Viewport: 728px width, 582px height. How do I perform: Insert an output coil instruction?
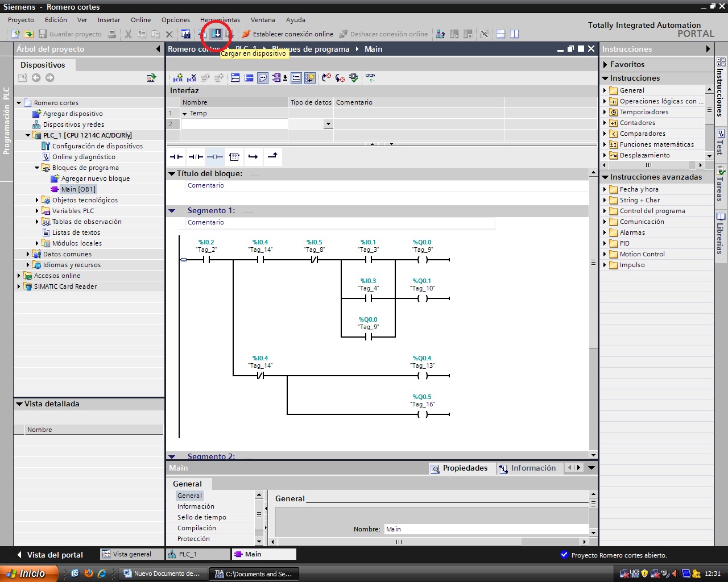click(x=215, y=156)
